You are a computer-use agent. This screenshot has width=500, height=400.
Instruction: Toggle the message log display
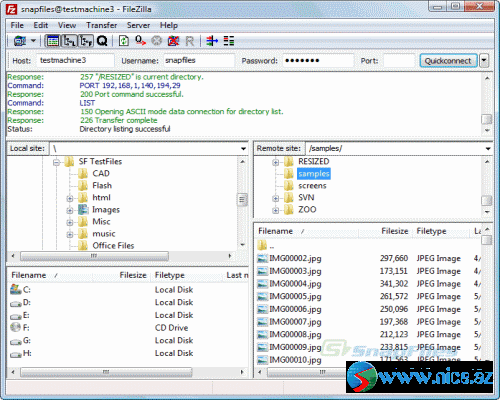[53, 41]
